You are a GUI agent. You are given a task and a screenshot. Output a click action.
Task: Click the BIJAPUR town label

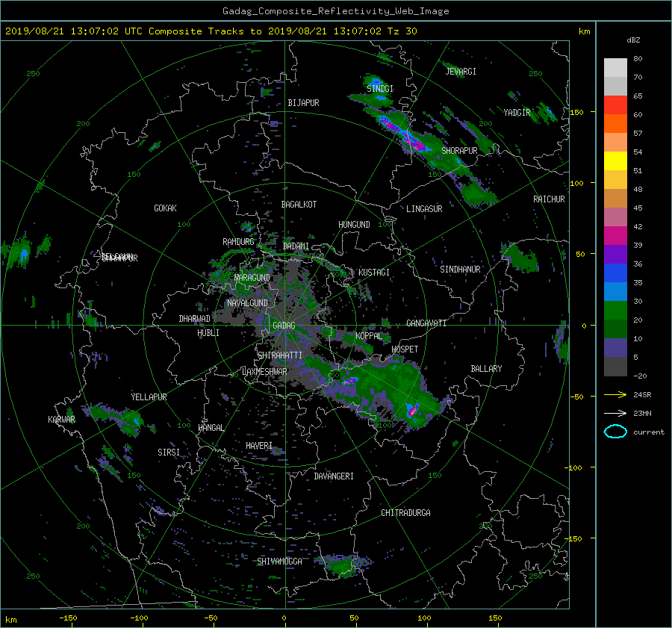point(303,103)
